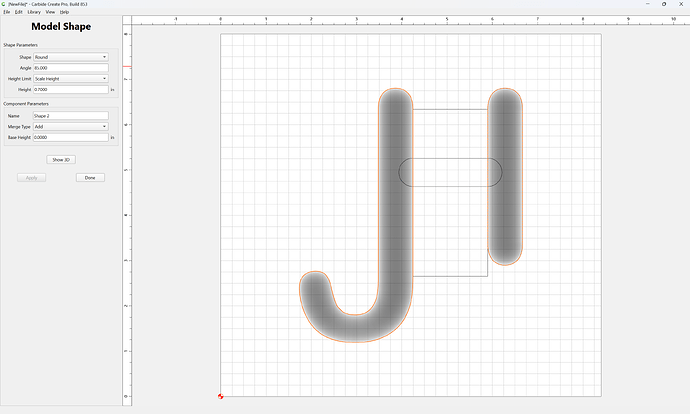
Task: Click the red origin marker on canvas
Action: [x=220, y=396]
